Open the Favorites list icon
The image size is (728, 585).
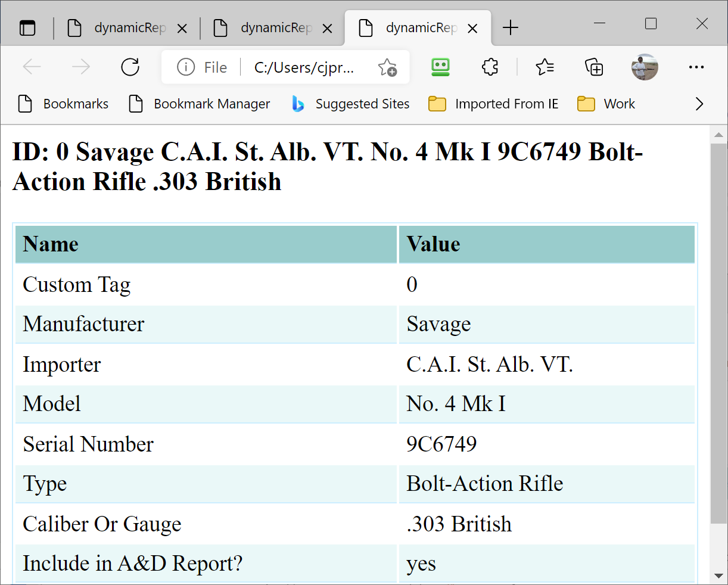pyautogui.click(x=545, y=67)
